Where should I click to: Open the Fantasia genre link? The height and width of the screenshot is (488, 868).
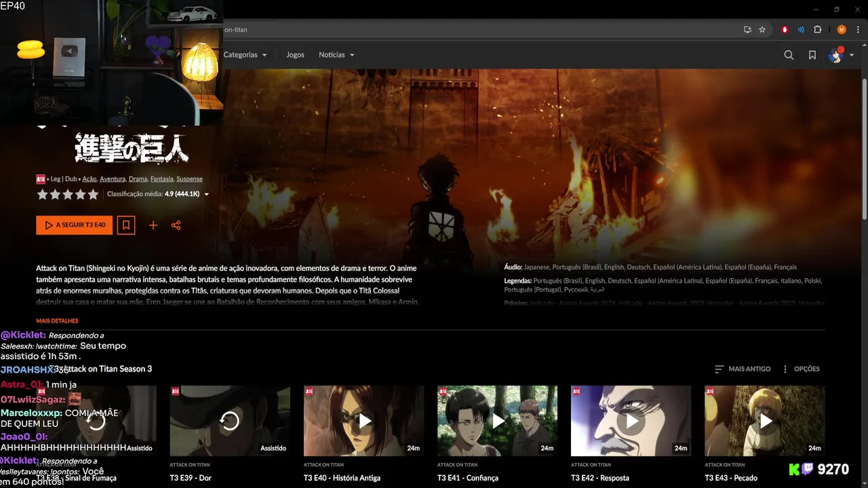[162, 179]
